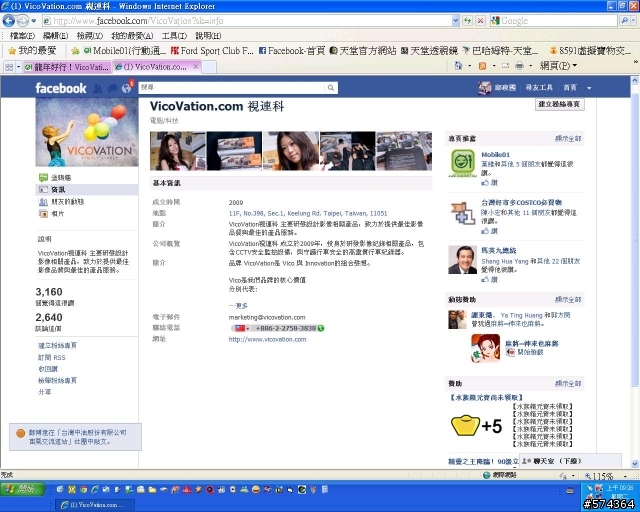Expand the Print icon dropdown arrow

530,65
